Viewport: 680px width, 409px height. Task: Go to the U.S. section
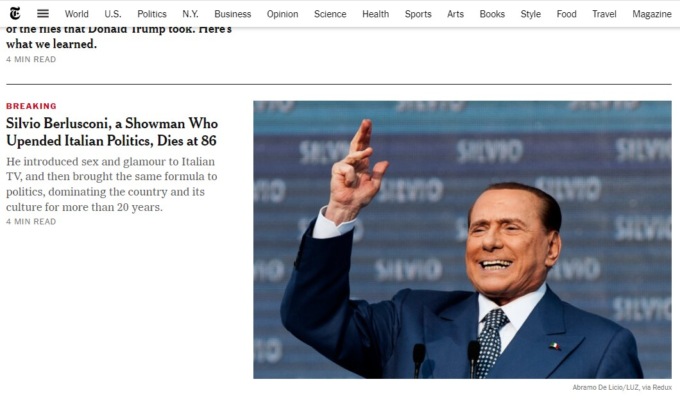click(113, 14)
